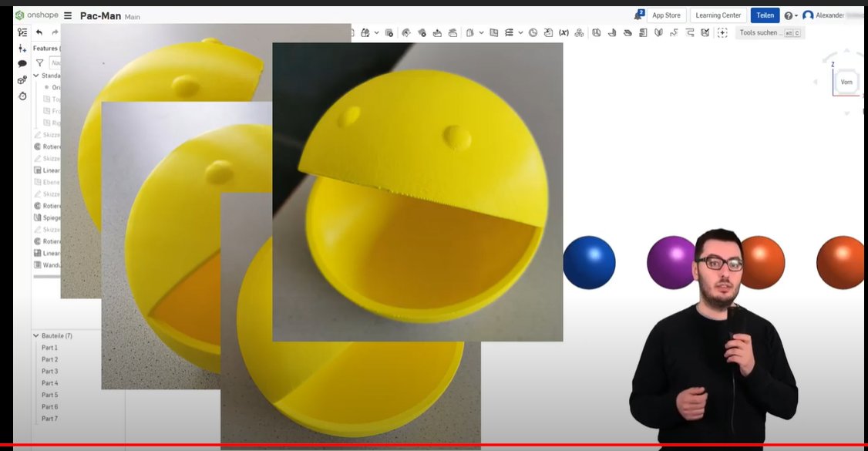The height and width of the screenshot is (451, 868).
Task: Open the Onshape hamburger menu
Action: 68,15
